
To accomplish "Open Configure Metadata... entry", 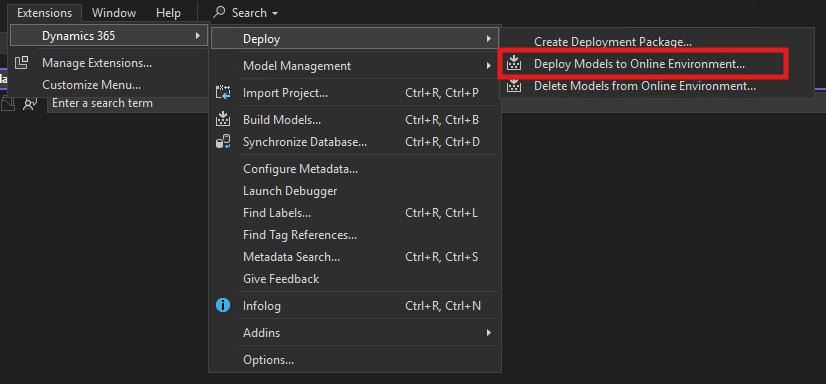I will click(355, 169).
